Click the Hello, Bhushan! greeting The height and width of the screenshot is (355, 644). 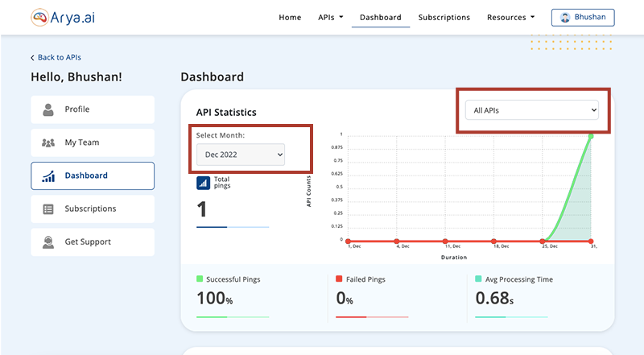[76, 76]
